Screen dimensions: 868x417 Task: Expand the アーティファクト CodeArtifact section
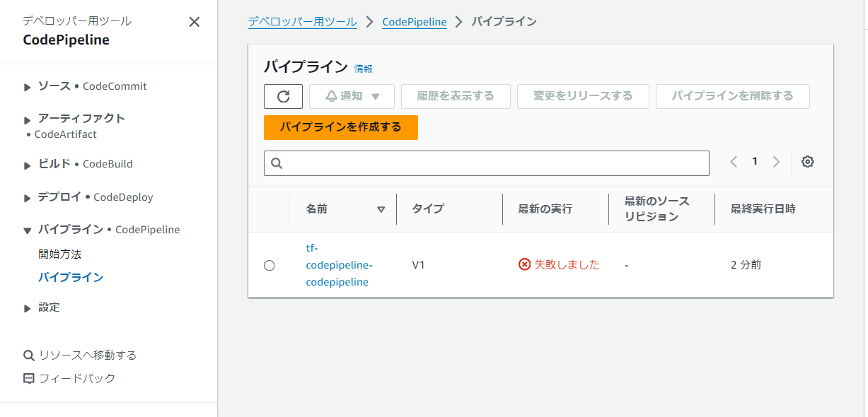pos(28,119)
